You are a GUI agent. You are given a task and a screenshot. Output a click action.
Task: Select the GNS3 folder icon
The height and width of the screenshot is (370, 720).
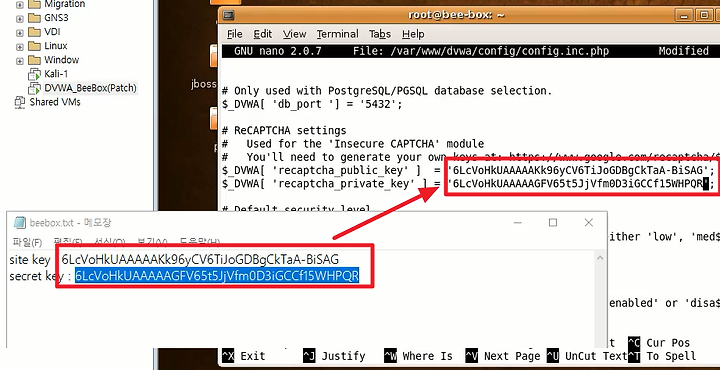(x=34, y=18)
